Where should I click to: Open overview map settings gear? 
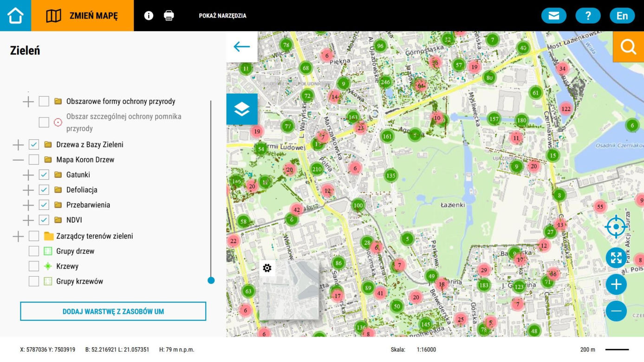pyautogui.click(x=267, y=268)
